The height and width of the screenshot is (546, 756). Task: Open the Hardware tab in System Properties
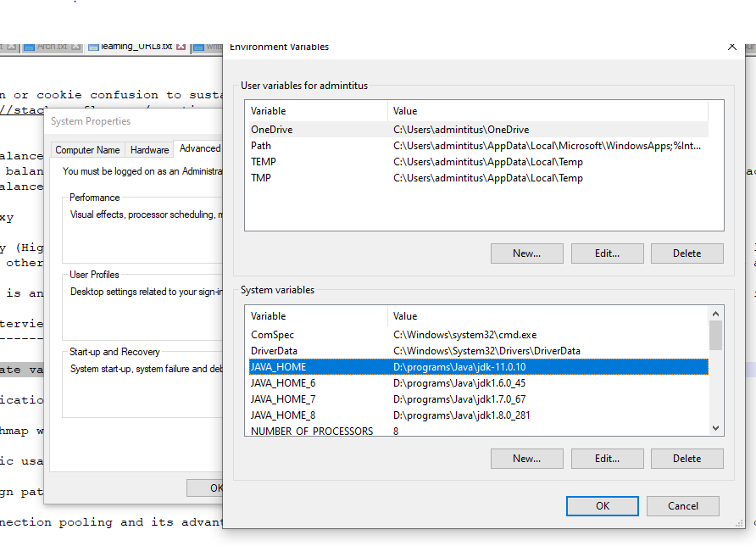pos(149,150)
